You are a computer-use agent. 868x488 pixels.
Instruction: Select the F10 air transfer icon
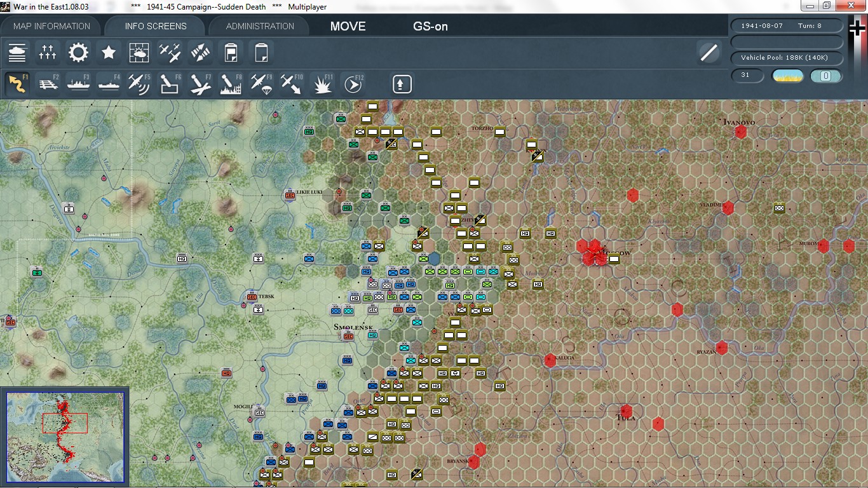(x=292, y=84)
